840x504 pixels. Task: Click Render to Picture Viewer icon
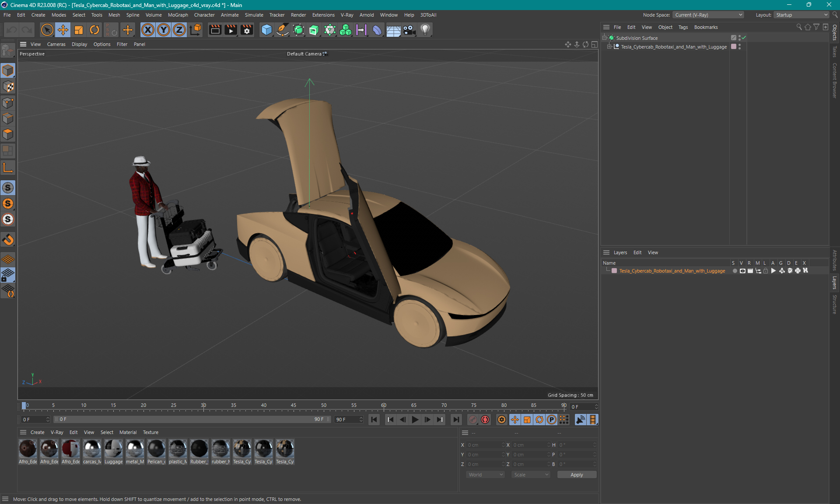point(231,30)
